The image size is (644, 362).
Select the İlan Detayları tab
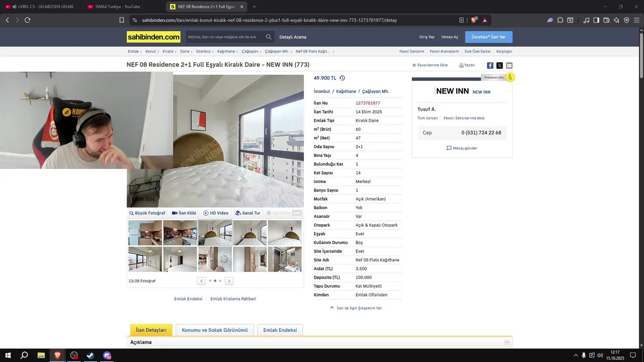coord(151,330)
